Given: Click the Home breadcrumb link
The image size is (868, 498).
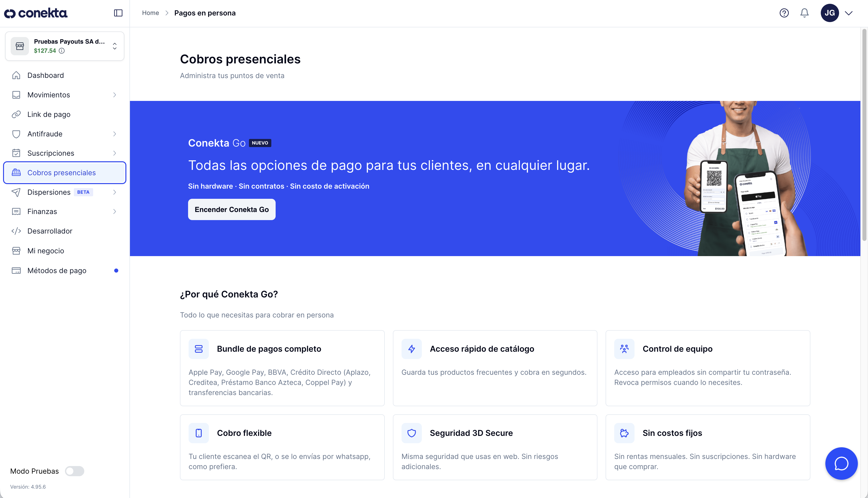Looking at the screenshot, I should pyautogui.click(x=151, y=13).
